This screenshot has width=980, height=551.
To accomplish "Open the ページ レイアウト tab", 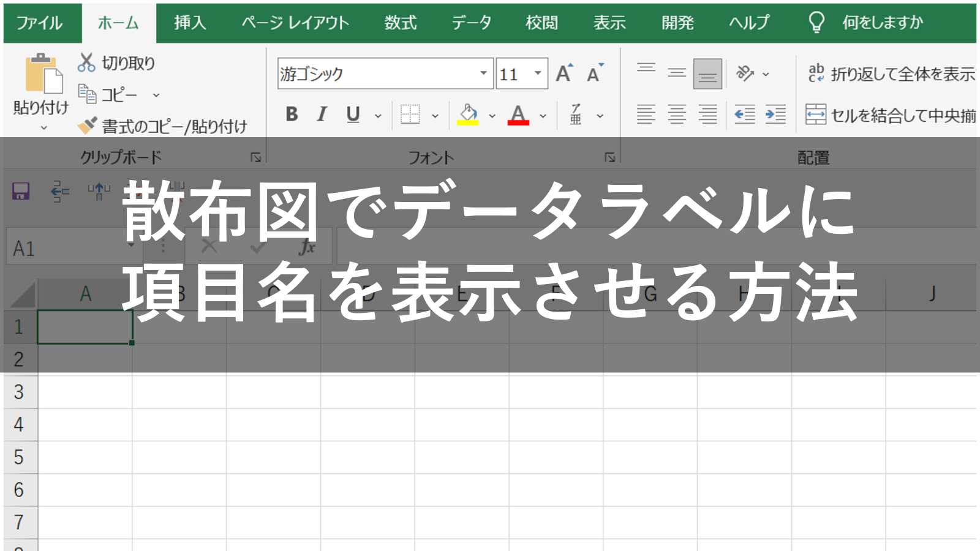I will point(295,23).
